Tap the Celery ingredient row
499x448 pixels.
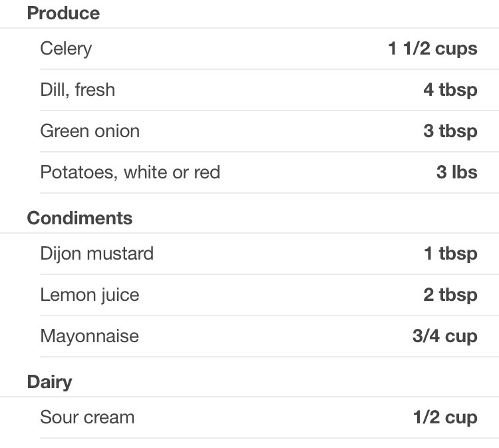66,49
